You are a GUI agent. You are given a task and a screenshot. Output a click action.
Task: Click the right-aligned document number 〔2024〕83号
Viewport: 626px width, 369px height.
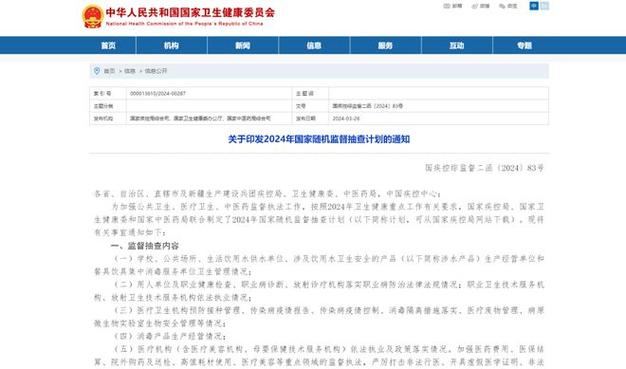484,168
